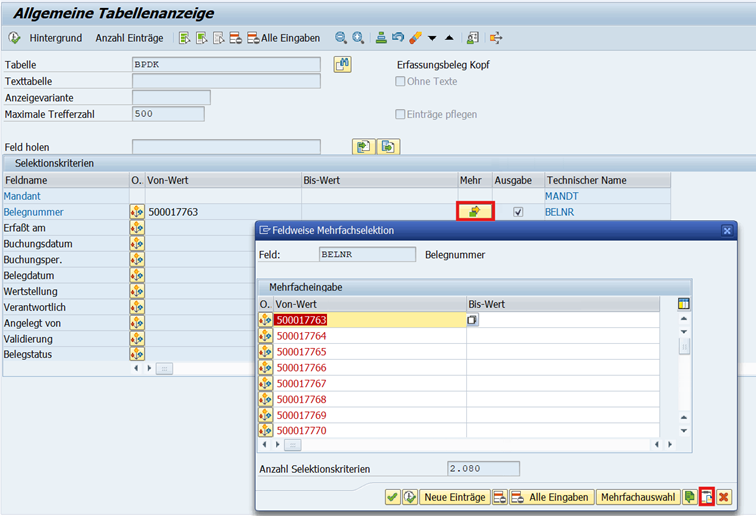This screenshot has height=516, width=756.
Task: Click Anzahl Einträge in the toolbar
Action: coord(129,38)
